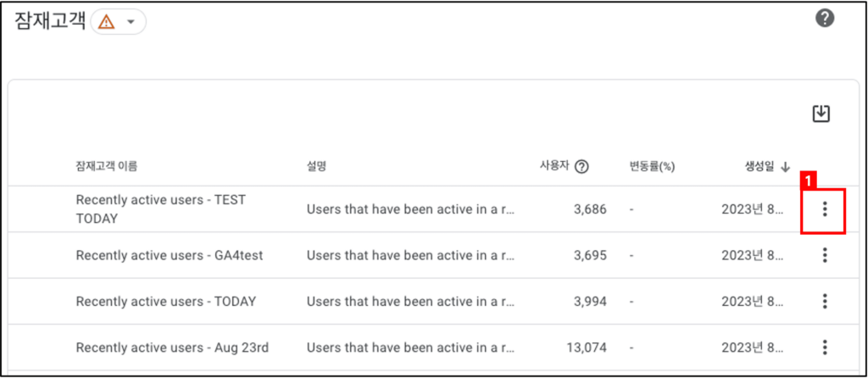This screenshot has width=868, height=378.
Task: Toggle sort arrow on 생성일 column
Action: [x=785, y=167]
